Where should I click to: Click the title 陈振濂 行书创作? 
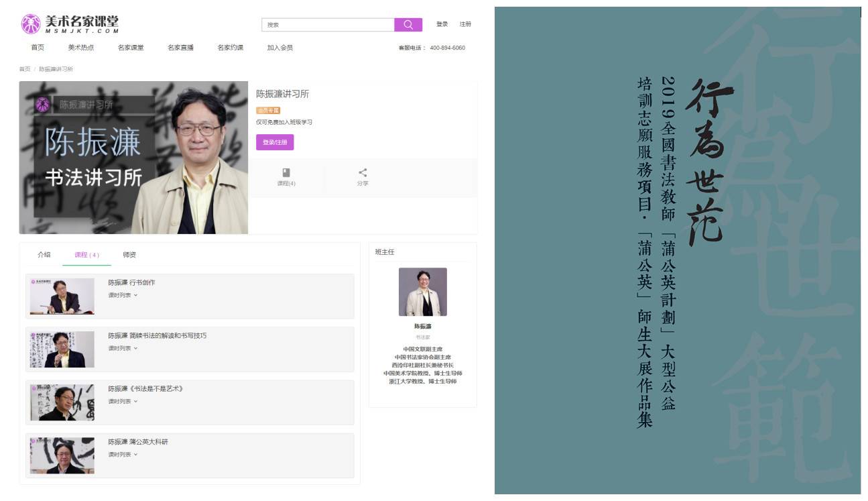[131, 283]
